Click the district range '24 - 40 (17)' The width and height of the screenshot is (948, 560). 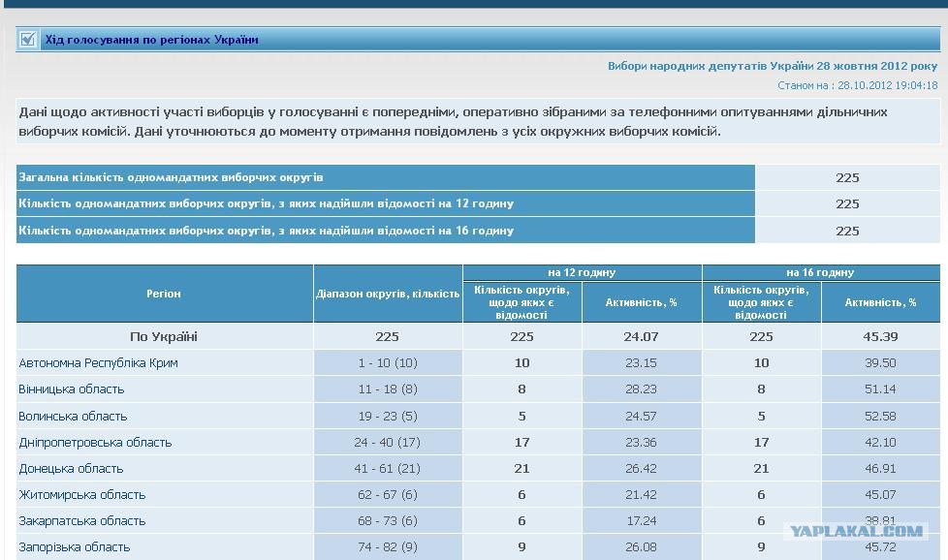(388, 442)
